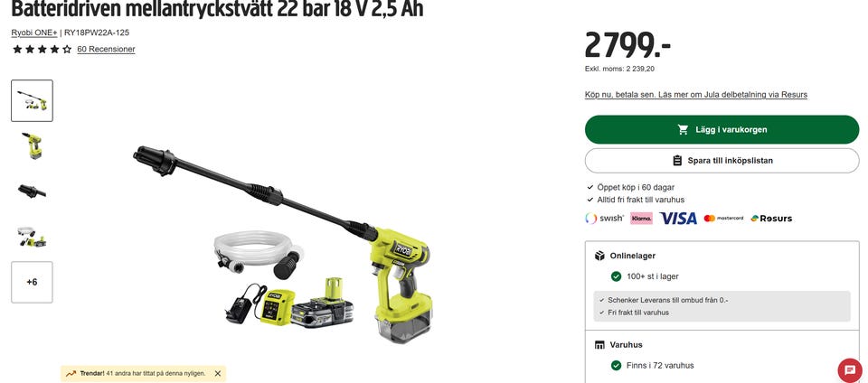The image size is (868, 383).
Task: Open Jula delbetalning via Resurs link
Action: (x=696, y=95)
